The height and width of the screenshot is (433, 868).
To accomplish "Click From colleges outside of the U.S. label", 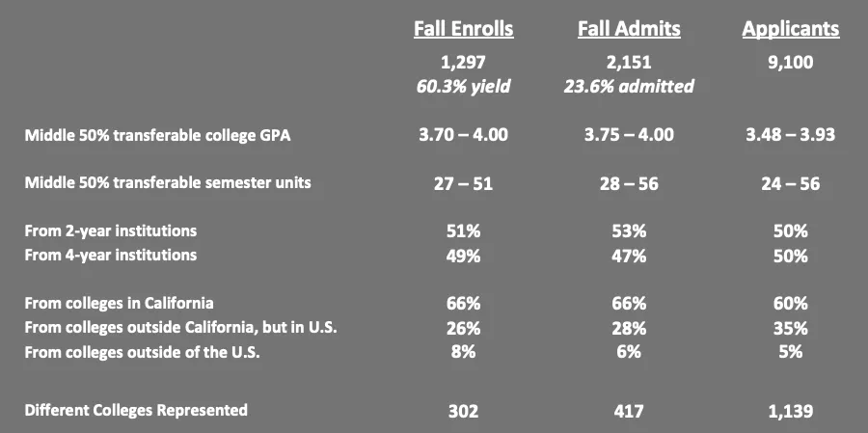I will coord(143,352).
